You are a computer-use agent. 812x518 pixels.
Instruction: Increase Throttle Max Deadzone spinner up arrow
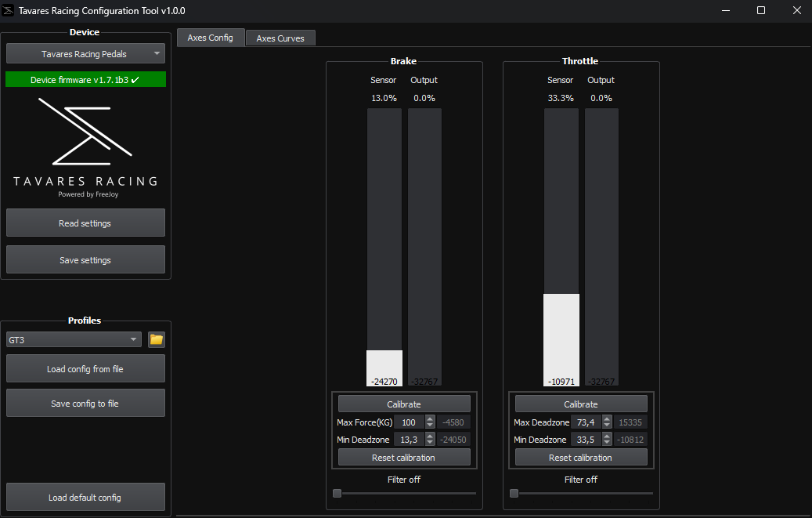click(607, 419)
